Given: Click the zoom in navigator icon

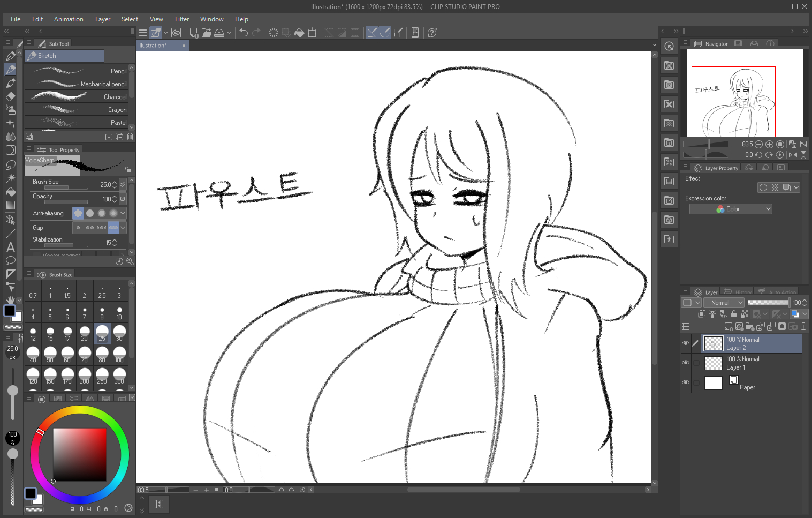Looking at the screenshot, I should point(769,144).
